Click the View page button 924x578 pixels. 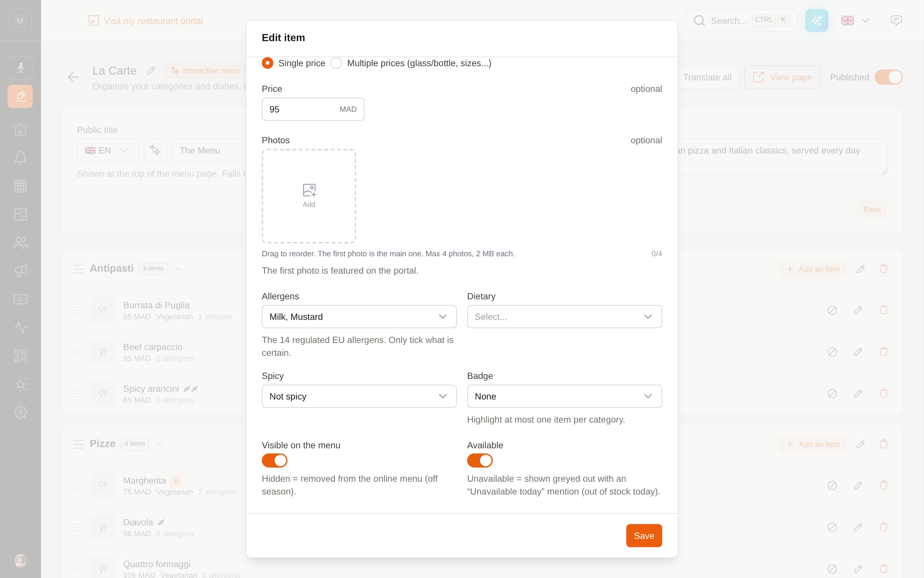click(x=782, y=77)
